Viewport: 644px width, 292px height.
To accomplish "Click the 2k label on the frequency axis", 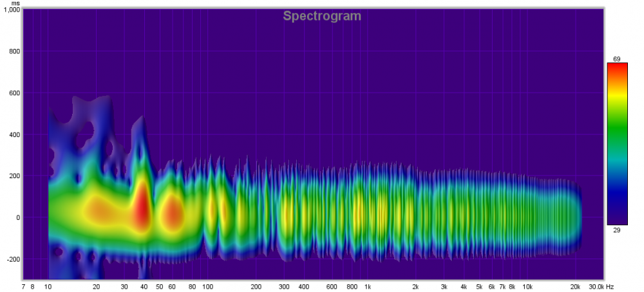I will click(x=415, y=287).
